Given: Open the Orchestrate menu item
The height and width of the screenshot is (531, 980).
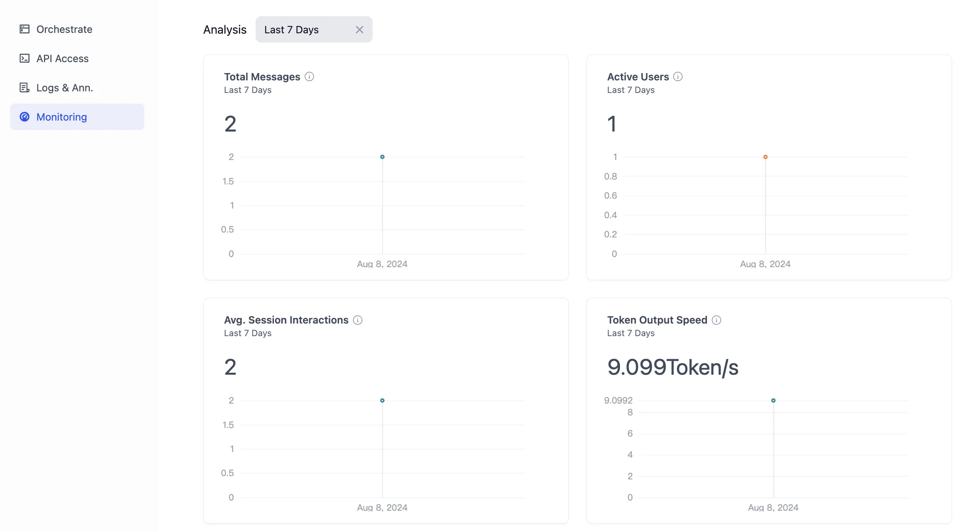Looking at the screenshot, I should click(64, 29).
